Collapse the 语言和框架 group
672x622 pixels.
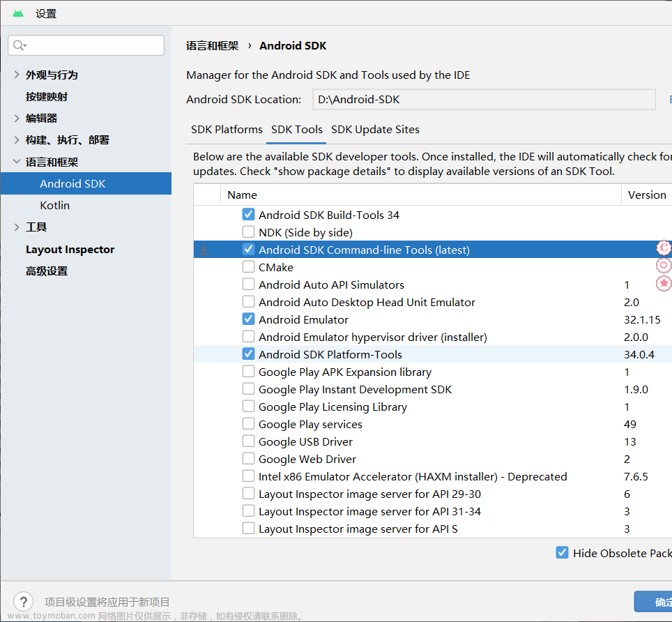[17, 162]
